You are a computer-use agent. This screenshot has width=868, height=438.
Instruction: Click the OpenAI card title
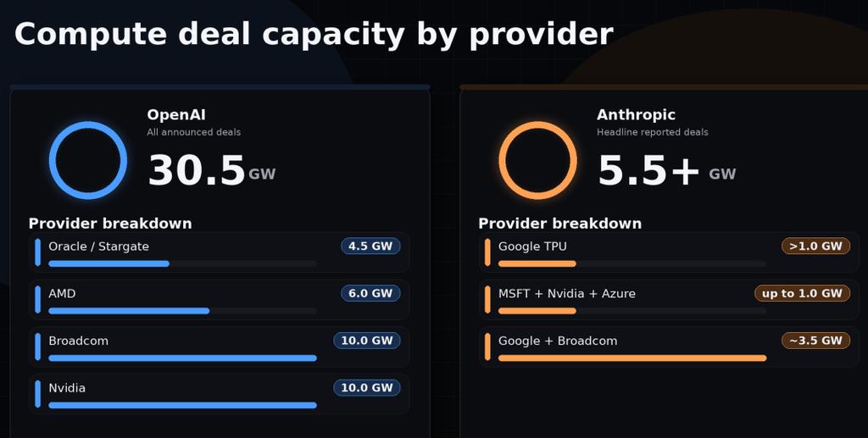click(x=176, y=114)
